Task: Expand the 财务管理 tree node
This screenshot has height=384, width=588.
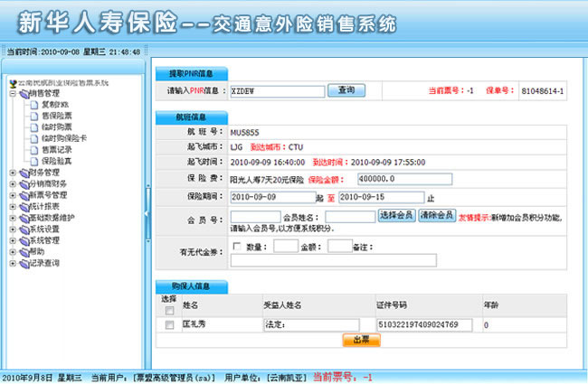Action: (x=13, y=173)
